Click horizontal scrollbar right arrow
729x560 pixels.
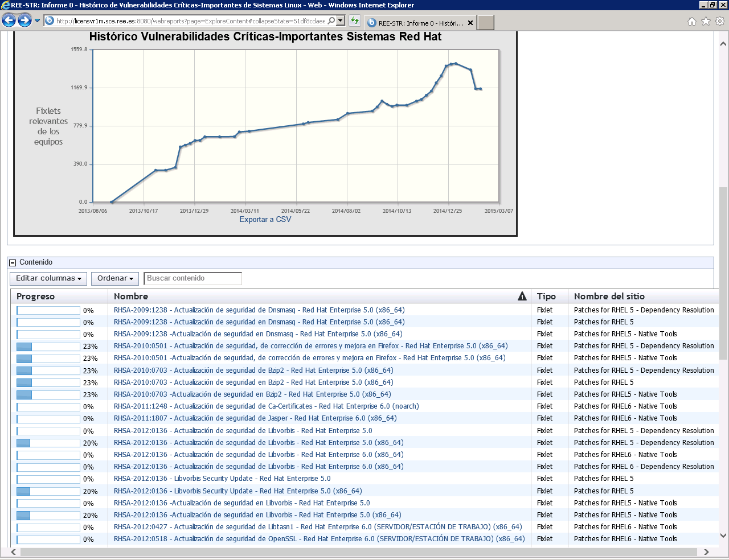pos(706,552)
